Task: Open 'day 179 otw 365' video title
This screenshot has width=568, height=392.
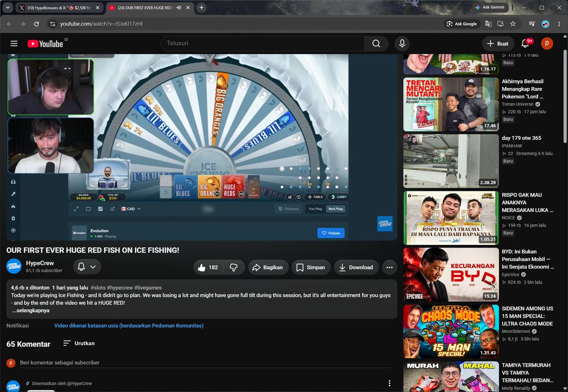Action: click(x=522, y=138)
